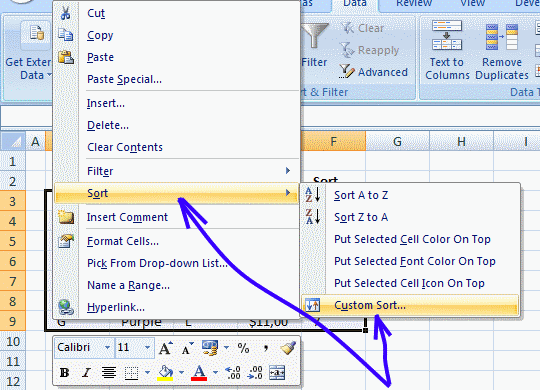Click Grow Font icon in mini toolbar

click(166, 348)
